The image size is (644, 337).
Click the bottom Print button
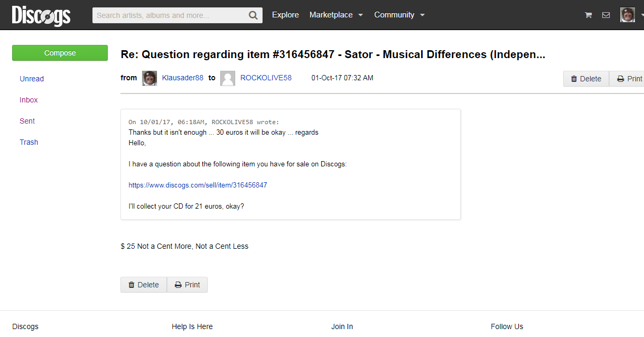188,285
